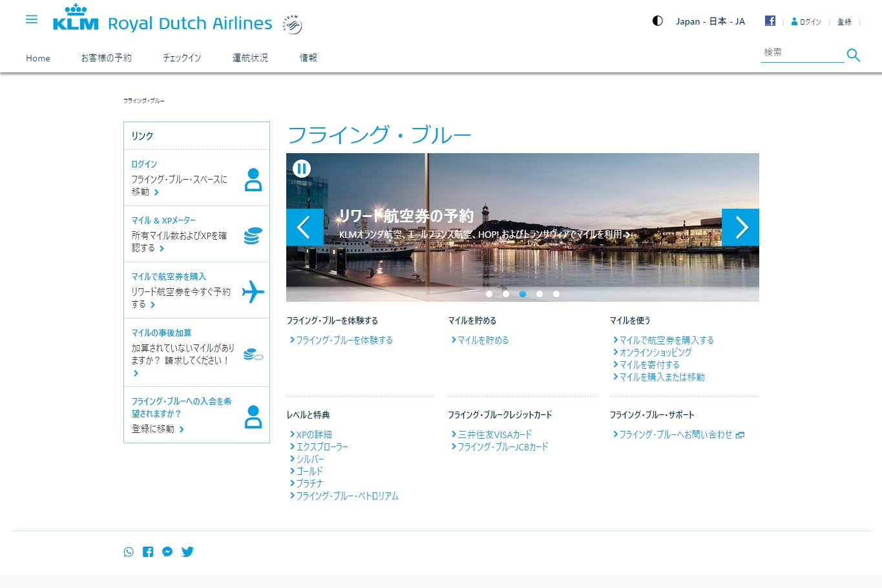Screen dimensions: 882x588
Task: Click the ログイン link in the header
Action: (x=806, y=22)
